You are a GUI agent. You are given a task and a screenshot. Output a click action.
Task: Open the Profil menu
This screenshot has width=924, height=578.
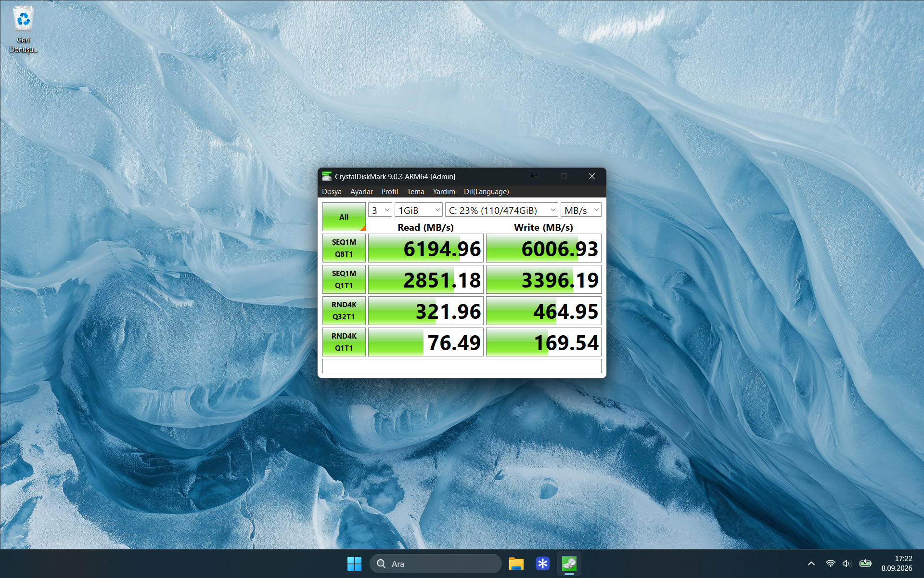tap(390, 192)
